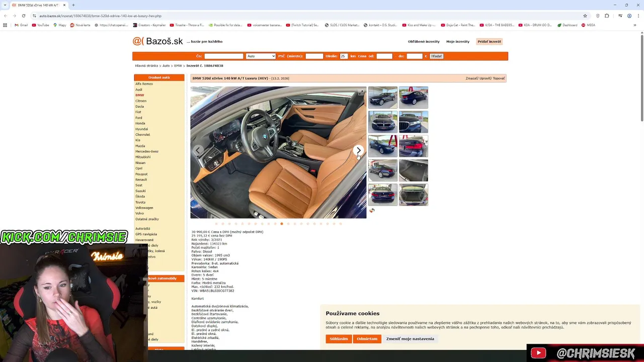Viewport: 644px width, 362px height.
Task: Close the BMW 520d xDrive tab
Action: pyautogui.click(x=64, y=5)
